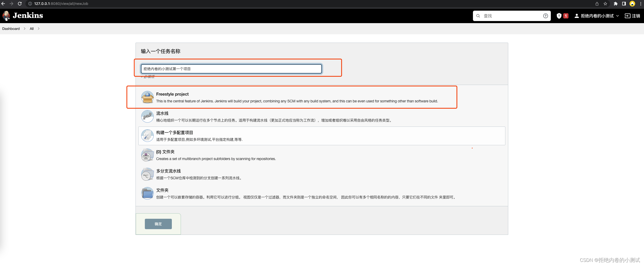Open the browser profile avatar
The height and width of the screenshot is (265, 644).
pos(632,4)
